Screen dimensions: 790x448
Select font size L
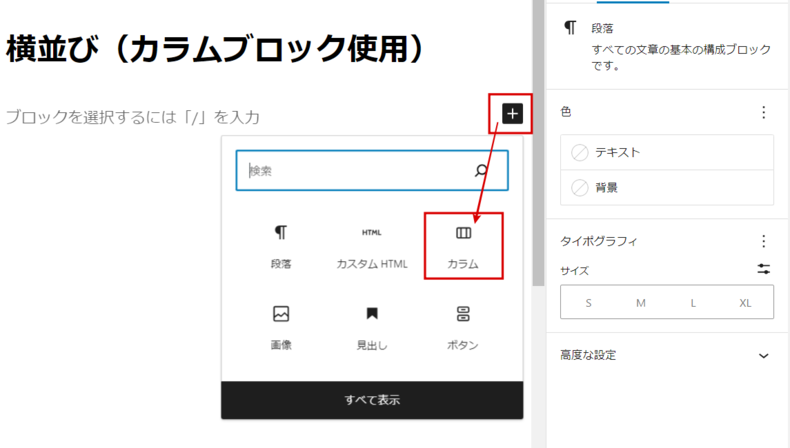[693, 303]
